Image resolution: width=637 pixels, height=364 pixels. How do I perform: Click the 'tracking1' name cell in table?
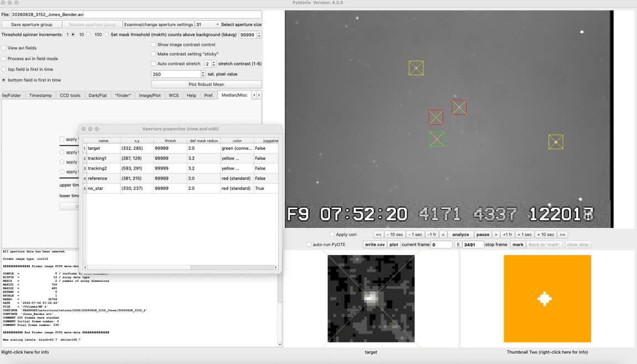pos(103,159)
